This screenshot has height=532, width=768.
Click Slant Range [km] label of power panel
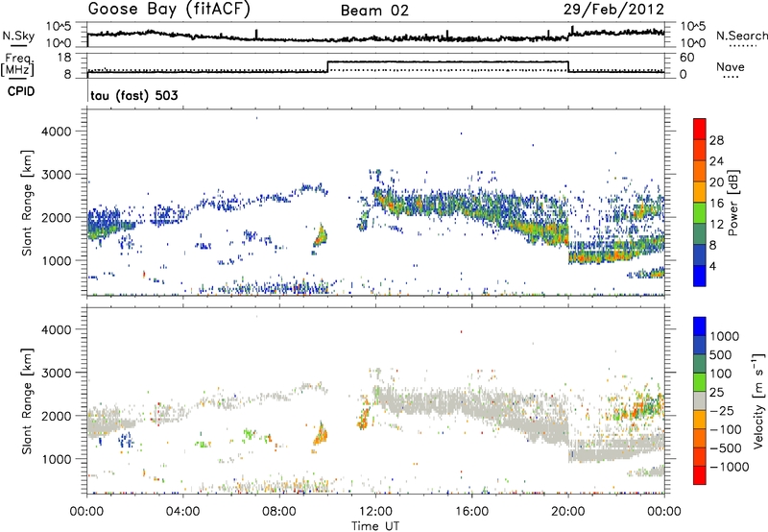(x=27, y=203)
